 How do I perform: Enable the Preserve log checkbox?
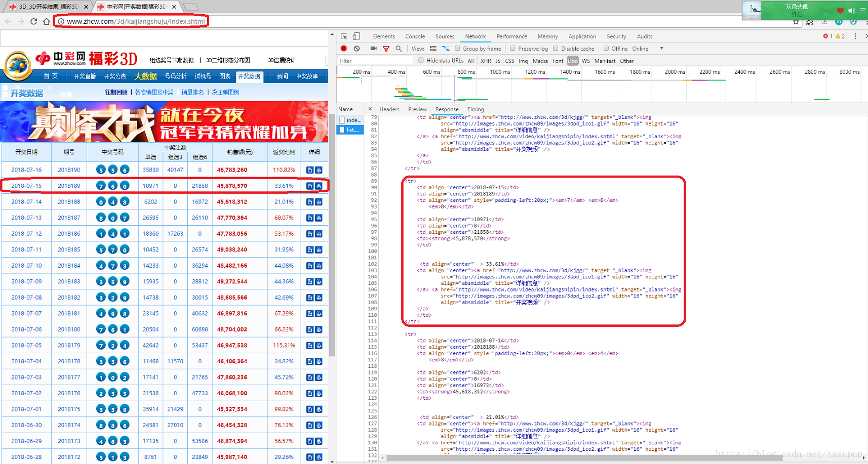click(512, 49)
